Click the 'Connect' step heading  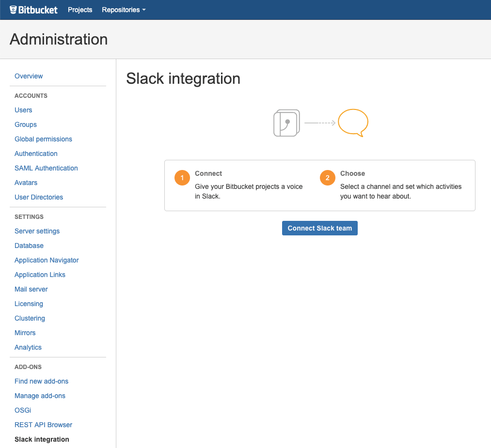click(208, 174)
